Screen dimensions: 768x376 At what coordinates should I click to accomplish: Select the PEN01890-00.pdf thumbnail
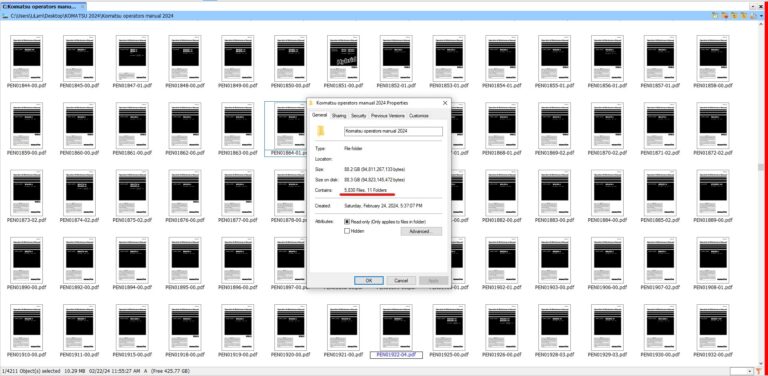[x=26, y=261]
